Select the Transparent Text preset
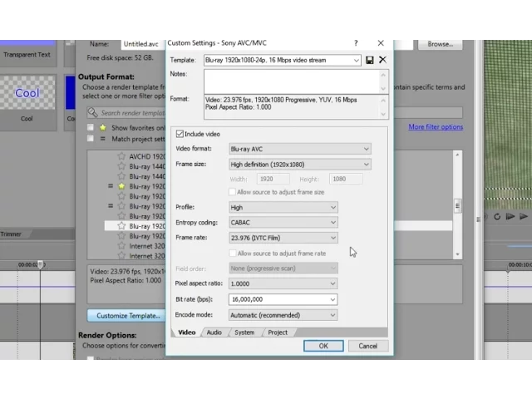 (27, 55)
